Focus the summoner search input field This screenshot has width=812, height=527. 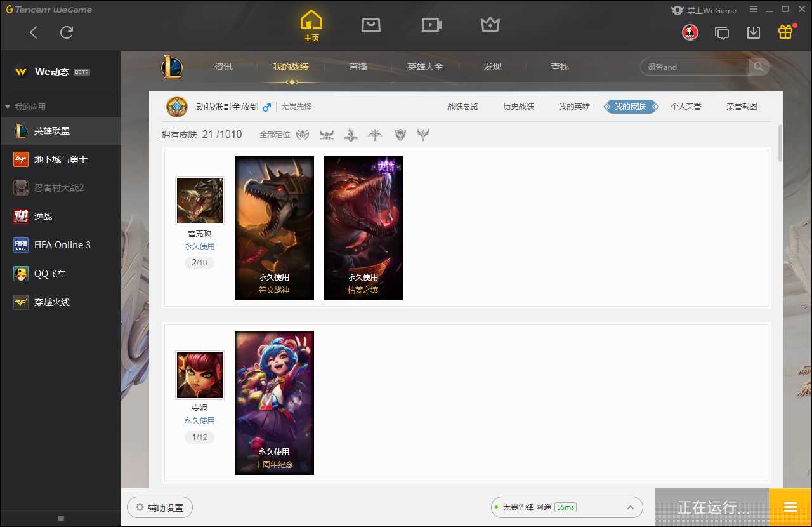coord(695,67)
